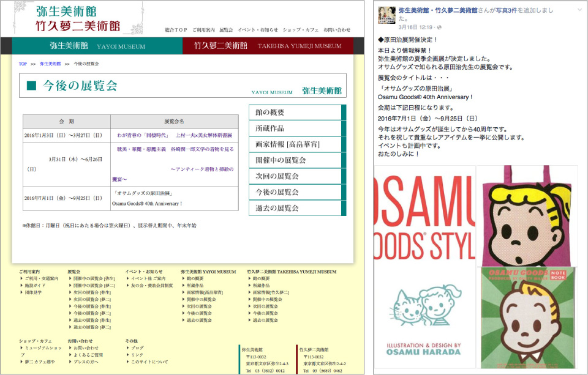This screenshot has height=375, width=588.
Task: Select 所蔵作品 in the side menu
Action: click(x=298, y=128)
